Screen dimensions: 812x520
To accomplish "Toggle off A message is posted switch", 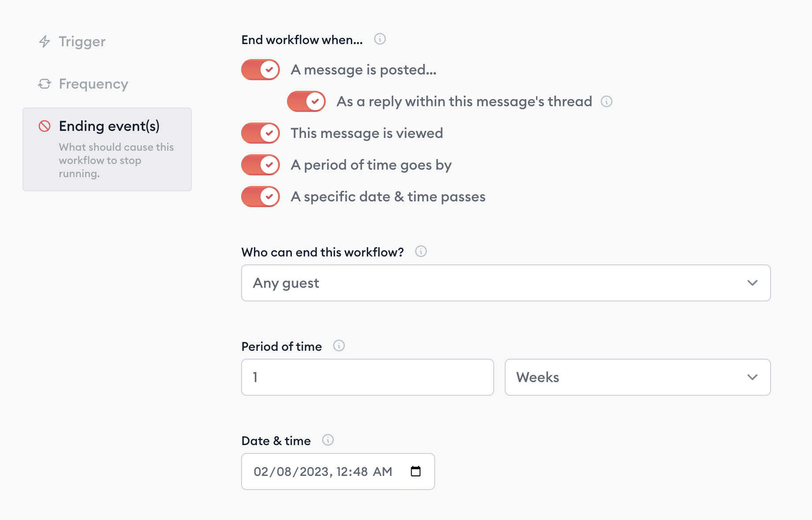I will 261,70.
